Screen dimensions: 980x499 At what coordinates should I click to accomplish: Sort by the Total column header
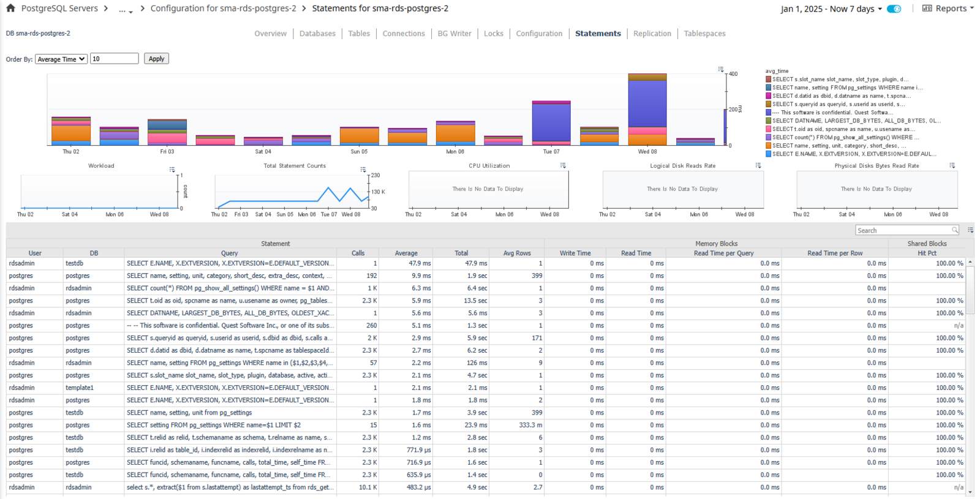coord(461,253)
